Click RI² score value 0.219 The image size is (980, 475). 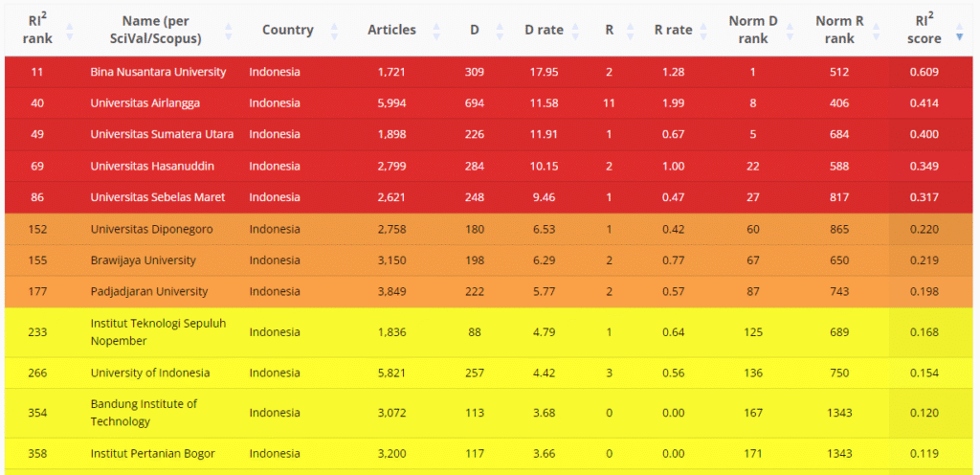point(924,260)
